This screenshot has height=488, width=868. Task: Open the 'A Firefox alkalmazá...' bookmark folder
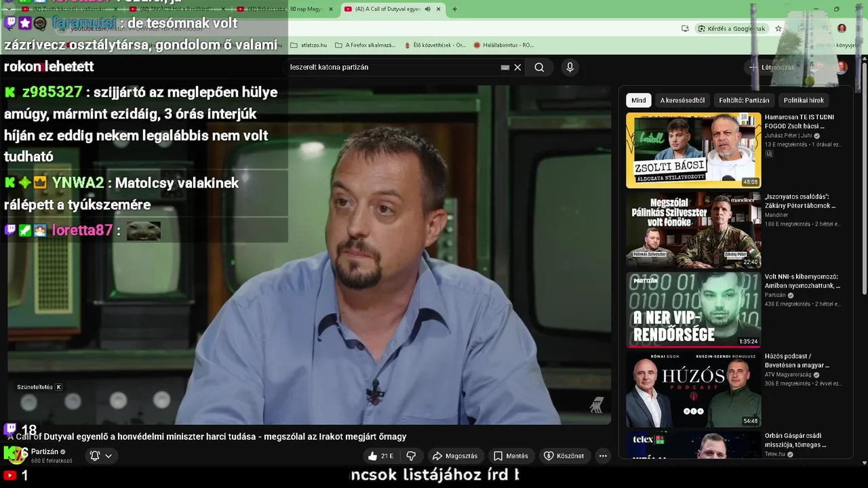(x=365, y=45)
